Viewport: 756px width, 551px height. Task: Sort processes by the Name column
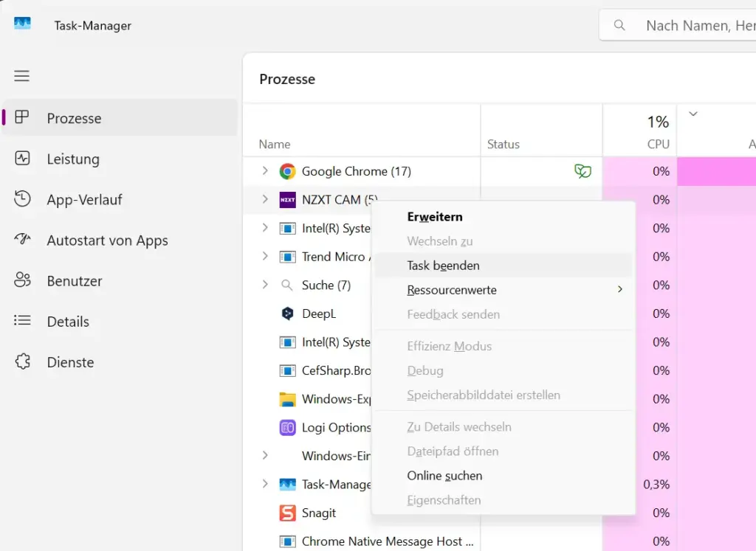[x=362, y=131]
